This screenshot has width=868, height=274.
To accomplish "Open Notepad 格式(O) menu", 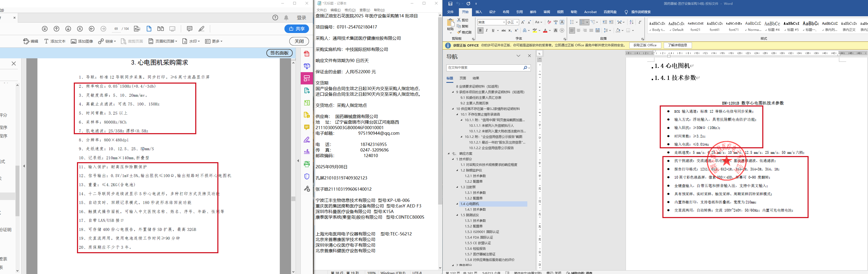I will tap(350, 10).
